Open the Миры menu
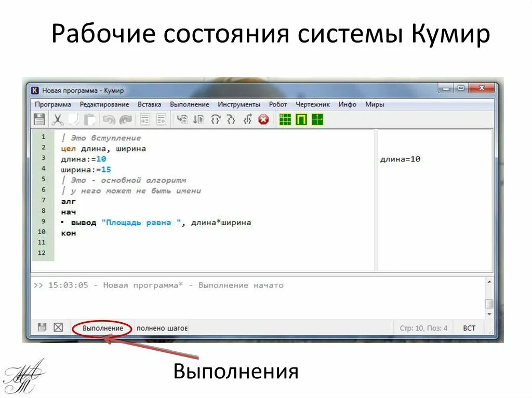The height and width of the screenshot is (398, 532). point(375,104)
